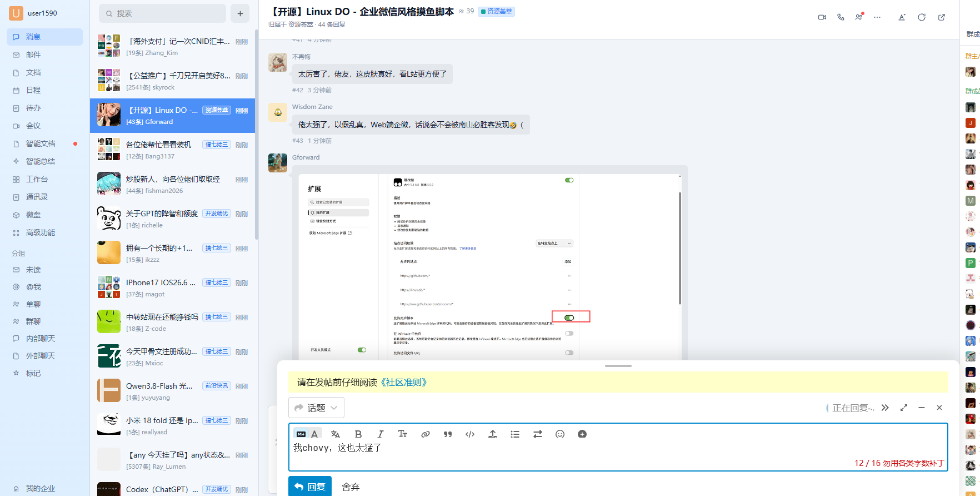Image resolution: width=980 pixels, height=496 pixels.
Task: Click the plus circle icon in editor toolbar
Action: tap(582, 434)
